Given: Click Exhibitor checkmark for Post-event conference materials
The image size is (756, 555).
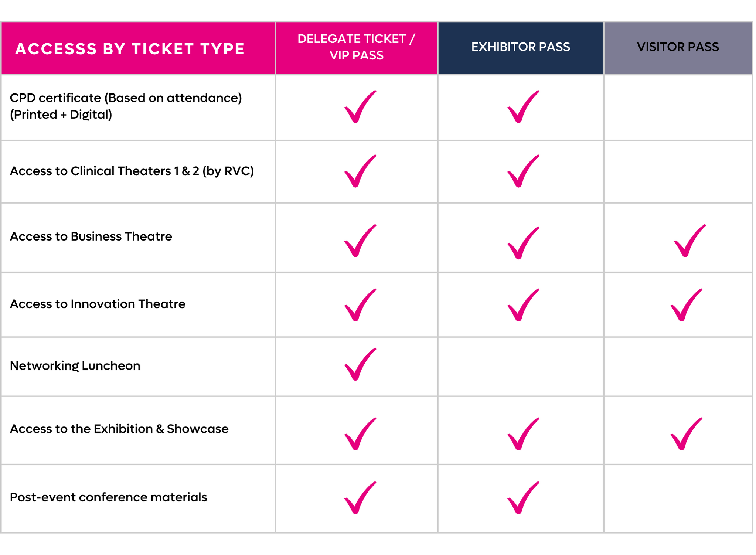Looking at the screenshot, I should [523, 497].
